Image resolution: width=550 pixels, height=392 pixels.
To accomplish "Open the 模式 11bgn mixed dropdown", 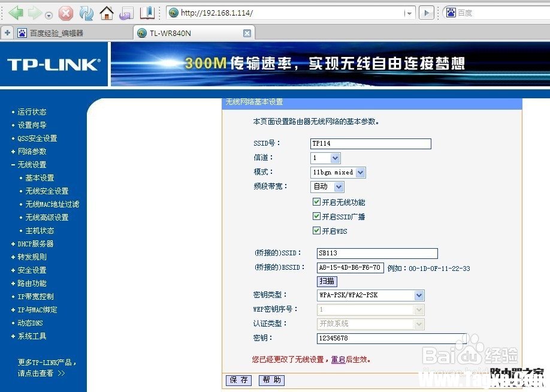I will [x=338, y=172].
